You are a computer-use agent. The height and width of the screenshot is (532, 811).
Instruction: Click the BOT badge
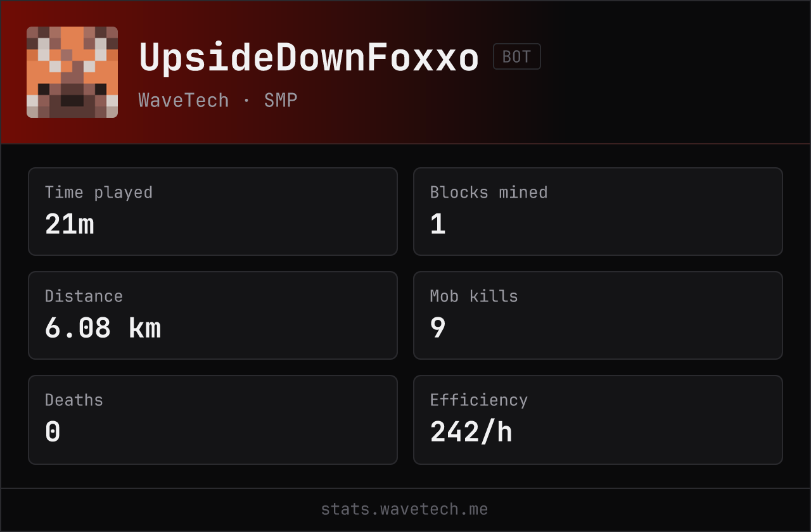pos(517,56)
